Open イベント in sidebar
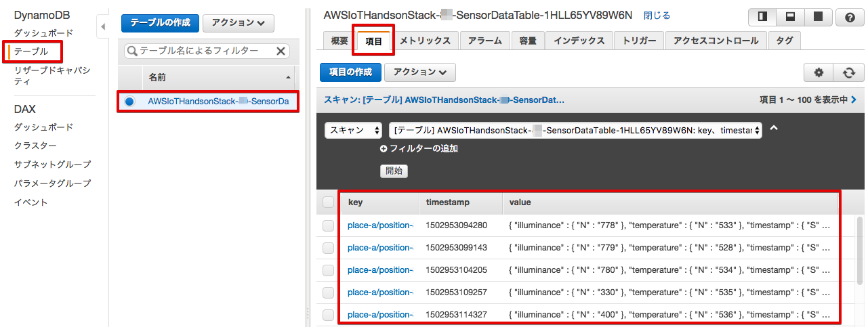 [x=31, y=202]
